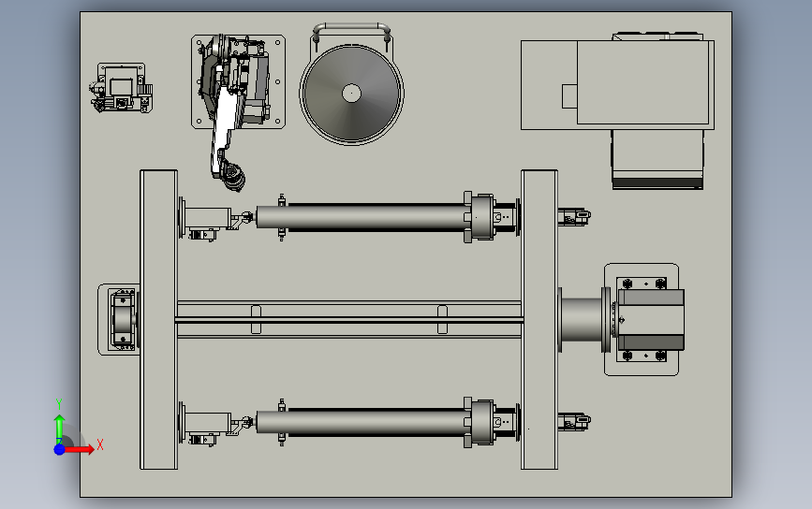Select the central horizontal rail between beams
812x509 pixels.
(x=349, y=320)
